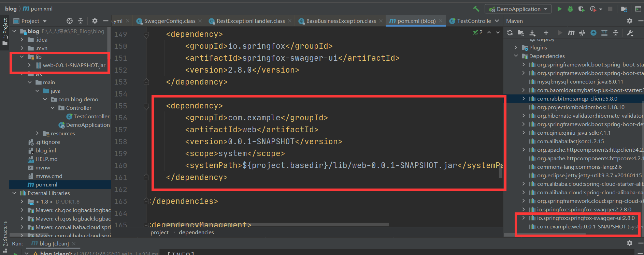Show hidden editor tabs dropdown
Image resolution: width=644 pixels, height=255 pixels.
click(x=497, y=21)
